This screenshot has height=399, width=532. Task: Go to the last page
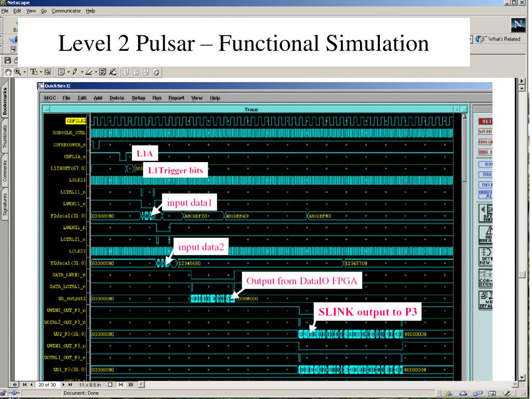click(x=70, y=384)
